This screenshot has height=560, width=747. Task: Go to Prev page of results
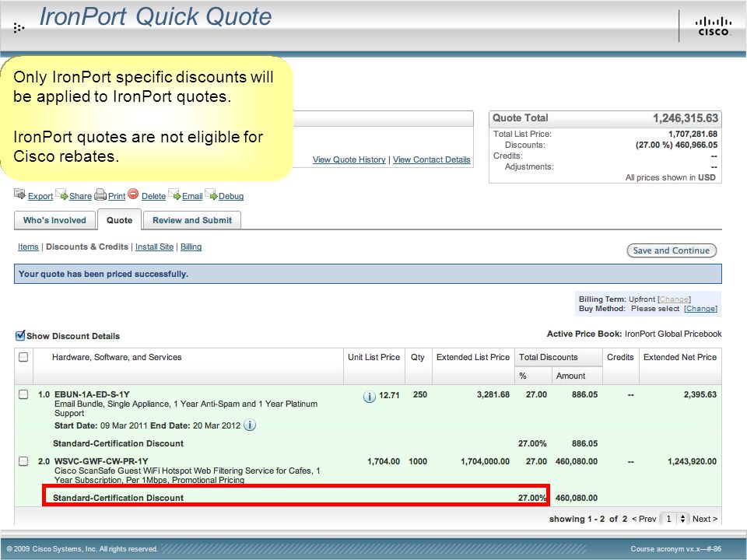pos(644,519)
